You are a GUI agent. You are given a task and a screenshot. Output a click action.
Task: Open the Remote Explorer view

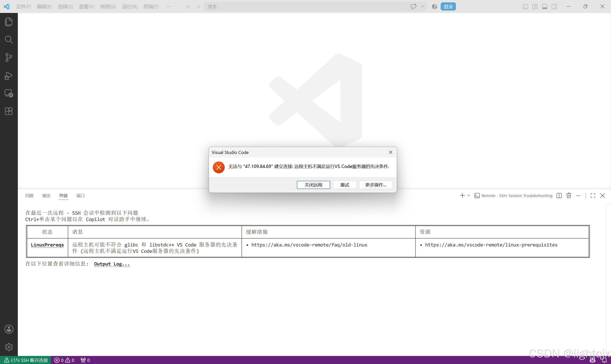9,93
